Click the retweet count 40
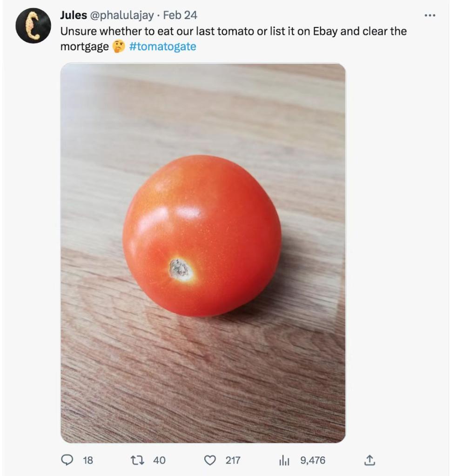This screenshot has width=450, height=476. tap(159, 460)
